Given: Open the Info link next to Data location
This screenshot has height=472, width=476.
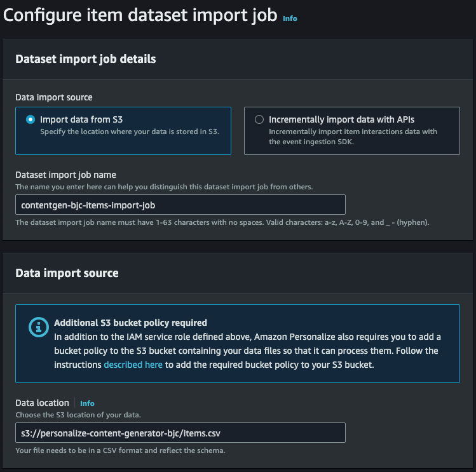Looking at the screenshot, I should (87, 403).
